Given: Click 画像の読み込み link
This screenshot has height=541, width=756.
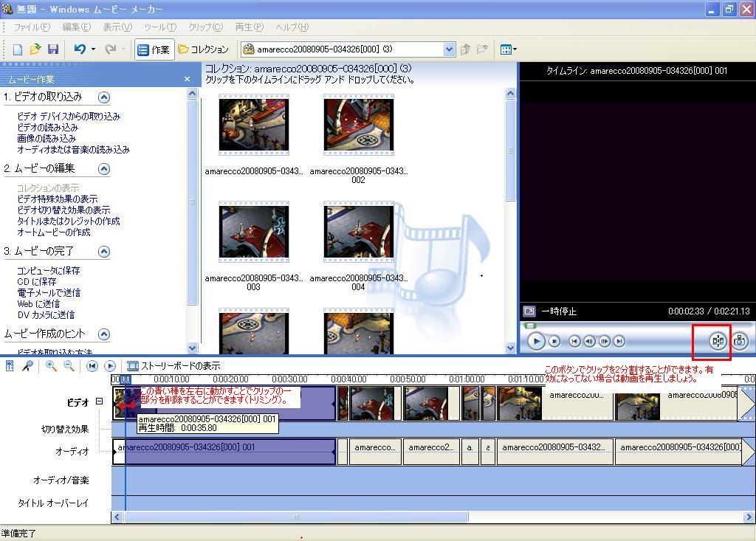Looking at the screenshot, I should 47,138.
